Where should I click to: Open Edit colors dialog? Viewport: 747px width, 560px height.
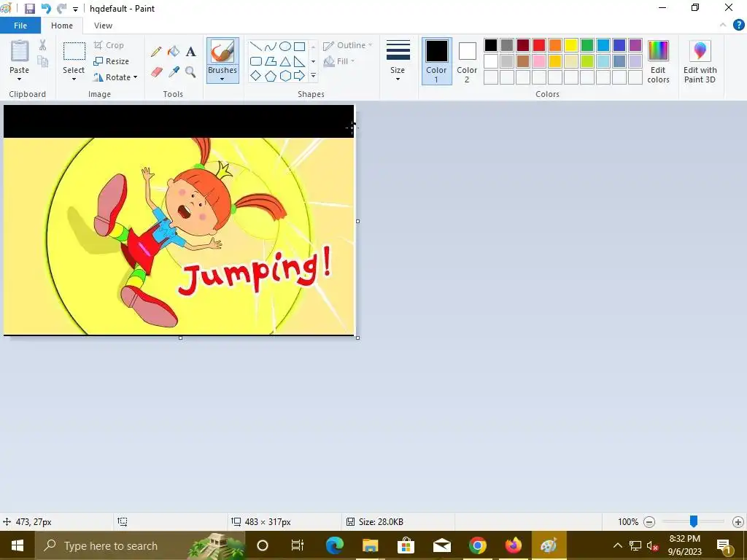point(659,61)
